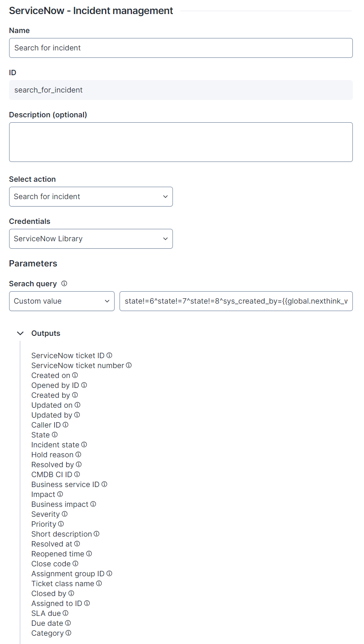Viewport: 364px width, 644px height.
Task: Click info icon beside Reopened time
Action: (x=89, y=554)
